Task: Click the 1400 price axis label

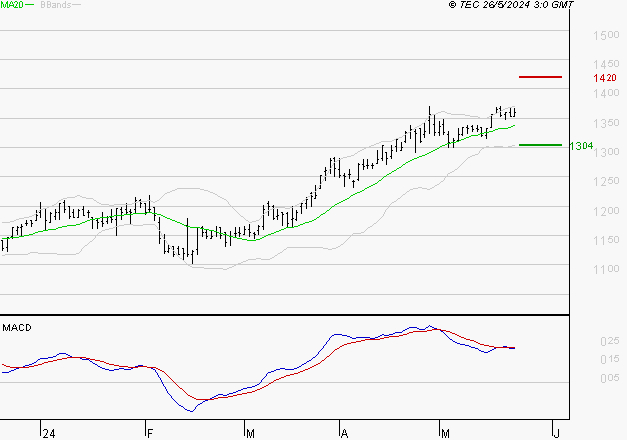Action: (606, 93)
